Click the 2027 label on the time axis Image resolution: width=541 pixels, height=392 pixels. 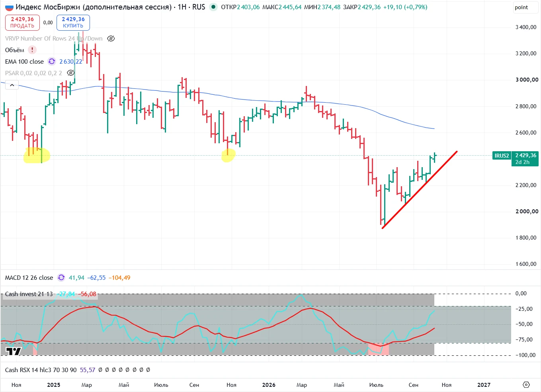point(484,384)
